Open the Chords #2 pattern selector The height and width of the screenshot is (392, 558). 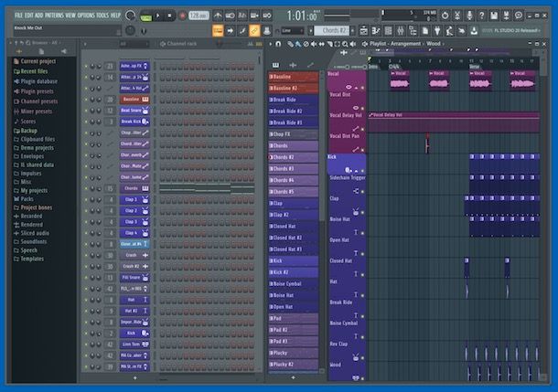point(331,30)
